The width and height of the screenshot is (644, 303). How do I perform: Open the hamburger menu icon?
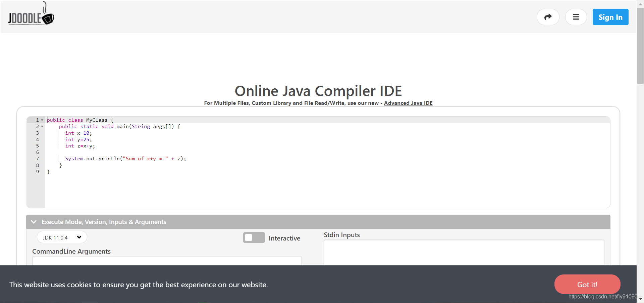(576, 17)
